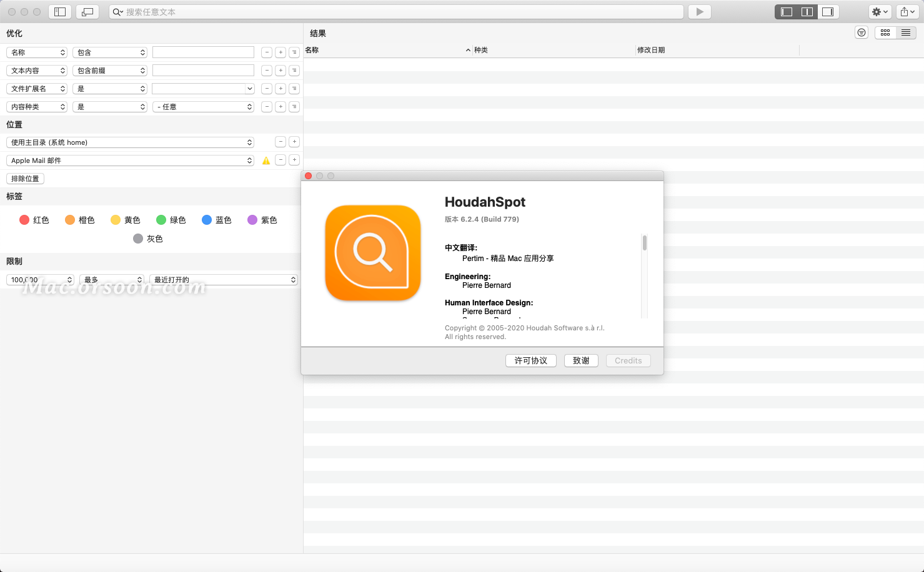Screen dimensions: 924x572
Task: Open the 使用主目录 location dropdown
Action: (130, 142)
